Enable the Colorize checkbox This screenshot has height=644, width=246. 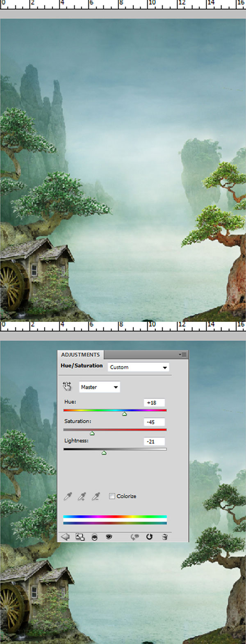[x=112, y=496]
